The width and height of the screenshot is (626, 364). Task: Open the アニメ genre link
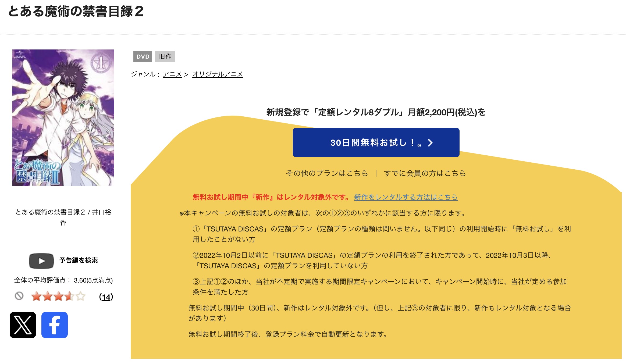tap(172, 74)
